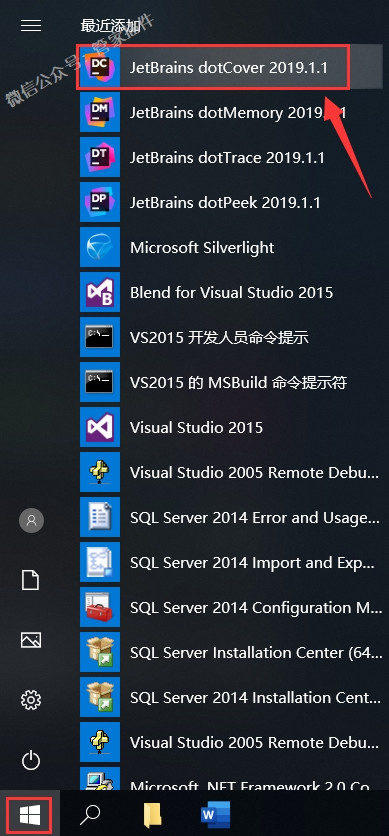Viewport: 389px width, 836px height.
Task: Open taskbar Search magnifier
Action: (x=90, y=814)
